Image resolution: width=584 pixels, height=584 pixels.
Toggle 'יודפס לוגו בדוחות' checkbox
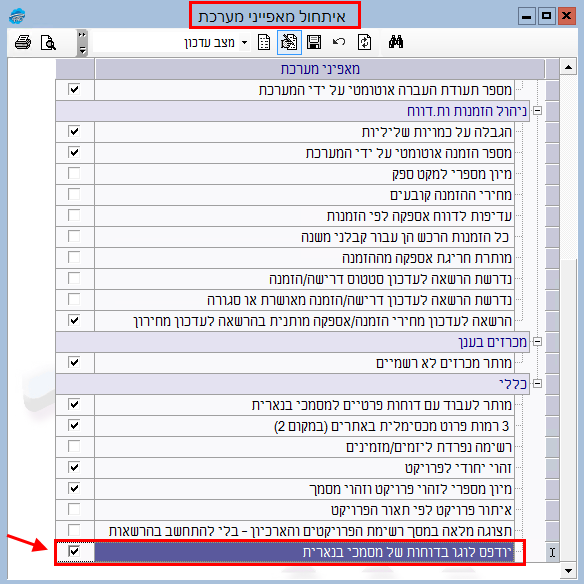pyautogui.click(x=74, y=551)
